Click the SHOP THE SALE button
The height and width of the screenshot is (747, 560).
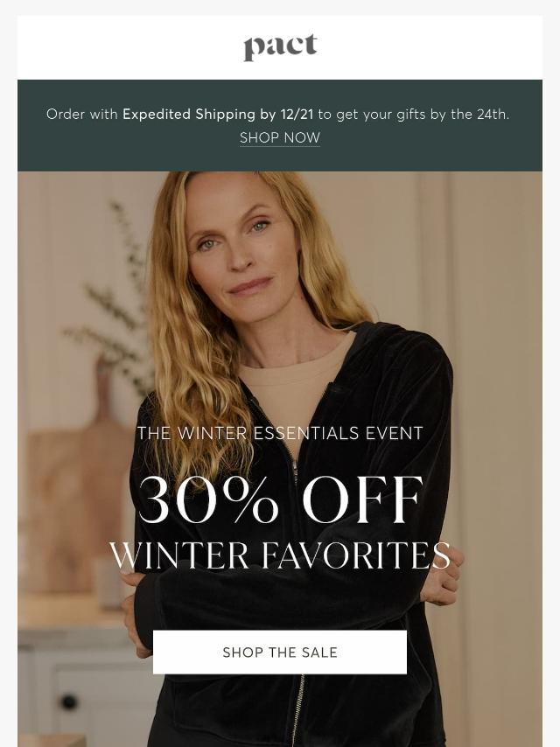[280, 652]
